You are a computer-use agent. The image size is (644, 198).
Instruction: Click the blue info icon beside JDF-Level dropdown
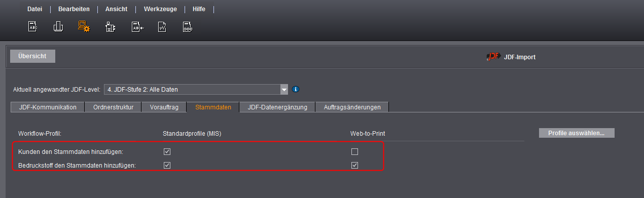point(296,89)
